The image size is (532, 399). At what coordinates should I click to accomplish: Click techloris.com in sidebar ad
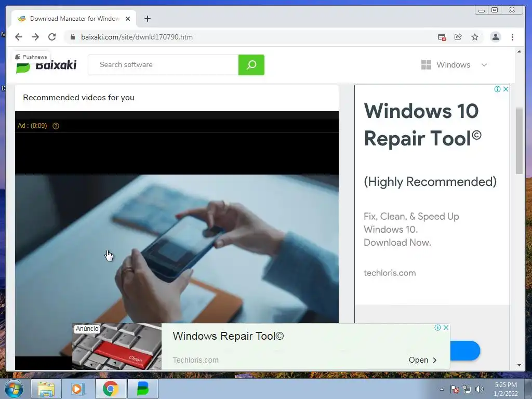point(390,273)
